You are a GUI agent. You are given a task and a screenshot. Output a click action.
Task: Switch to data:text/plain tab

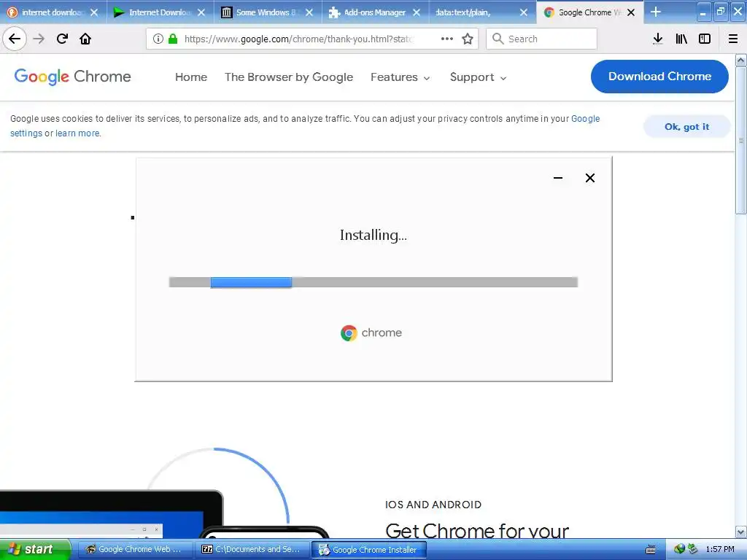click(x=476, y=12)
